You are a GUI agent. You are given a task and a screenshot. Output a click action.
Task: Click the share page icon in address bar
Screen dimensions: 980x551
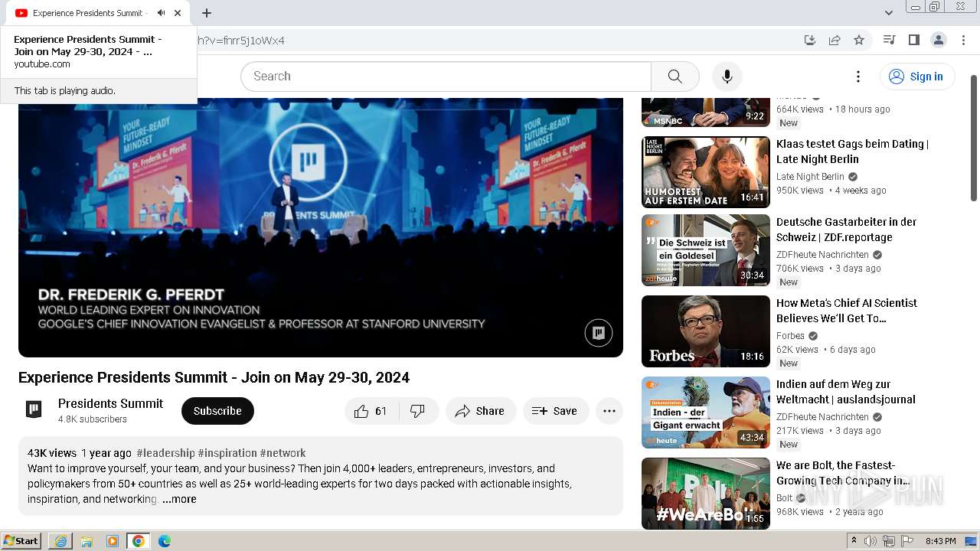[x=835, y=40]
